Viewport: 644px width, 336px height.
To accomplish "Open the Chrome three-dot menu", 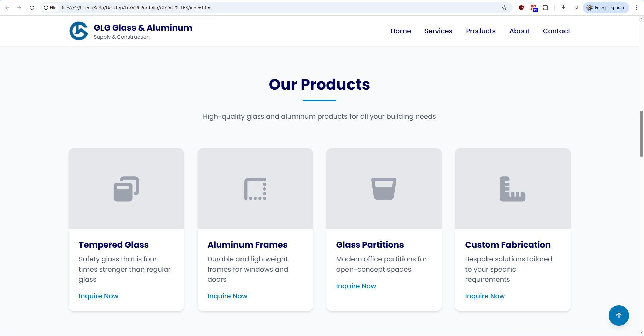I will [636, 8].
